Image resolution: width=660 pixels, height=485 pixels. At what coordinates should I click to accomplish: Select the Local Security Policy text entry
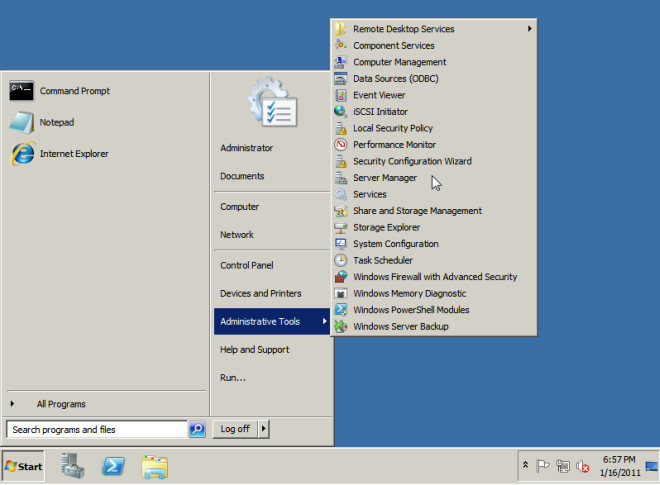(x=393, y=128)
